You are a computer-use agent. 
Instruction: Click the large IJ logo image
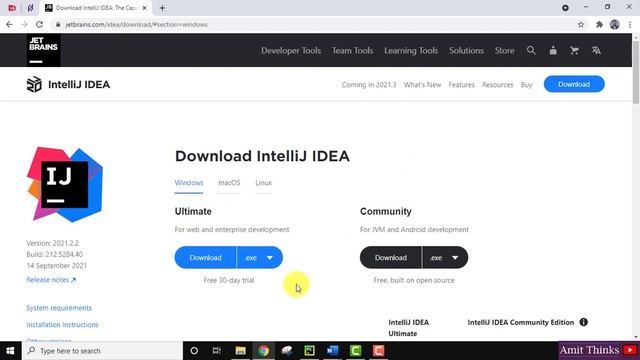pos(64,184)
